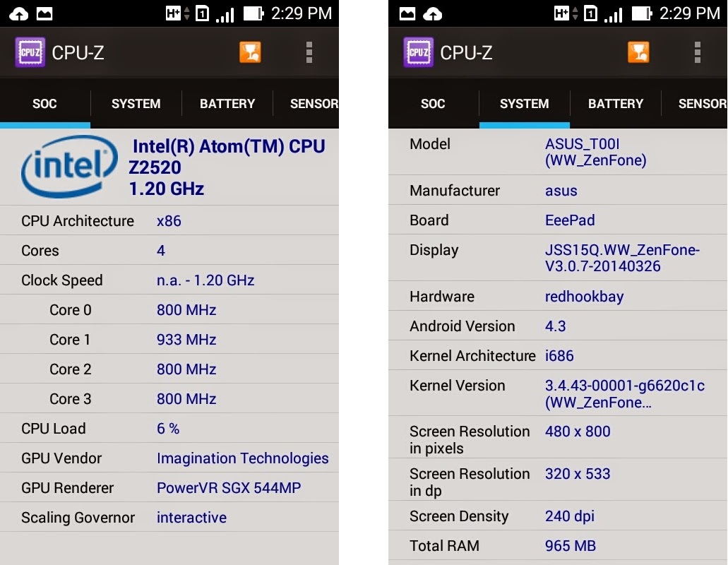Select the SYSTEM tab in right screenshot
Image resolution: width=728 pixels, height=565 pixels.
coord(524,104)
